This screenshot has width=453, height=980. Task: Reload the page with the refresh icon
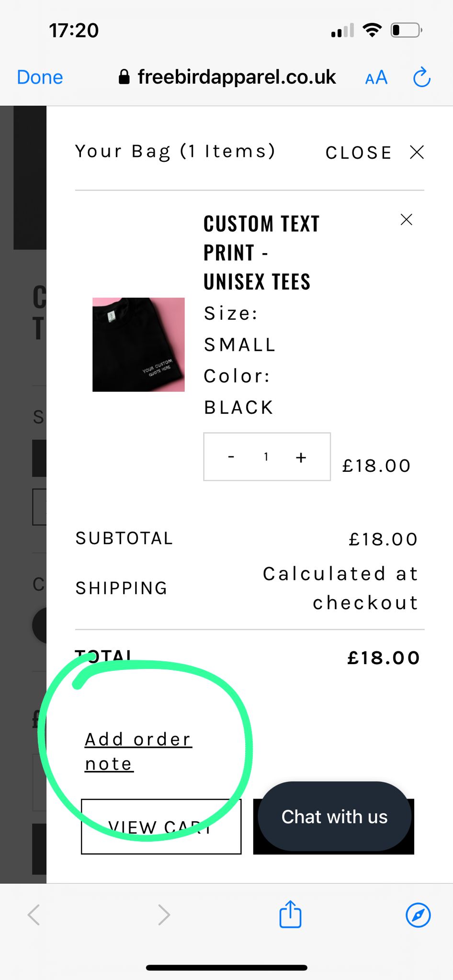click(421, 78)
